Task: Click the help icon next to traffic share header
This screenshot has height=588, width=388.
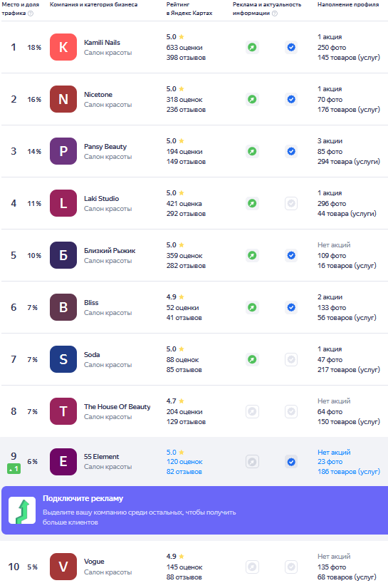Action: coord(31,13)
